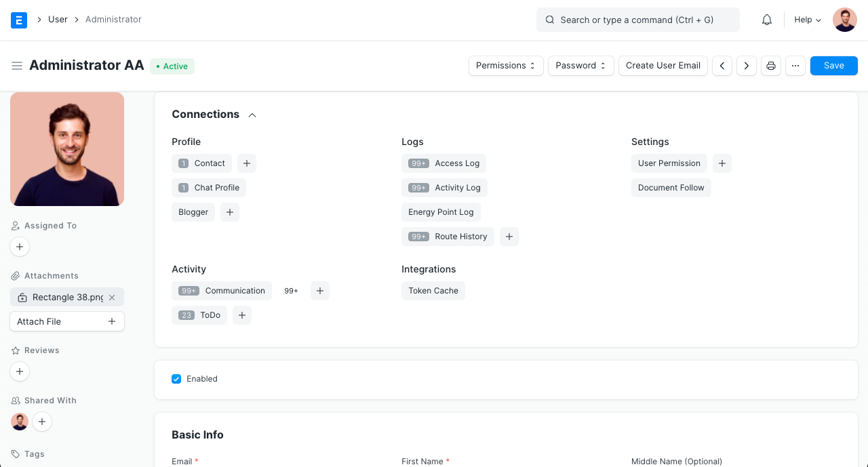Navigate to User via the breadcrumb

pyautogui.click(x=58, y=19)
